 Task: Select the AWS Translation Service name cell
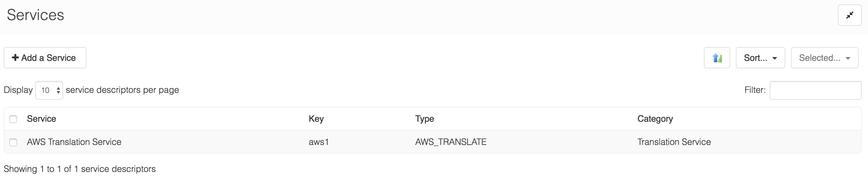74,142
